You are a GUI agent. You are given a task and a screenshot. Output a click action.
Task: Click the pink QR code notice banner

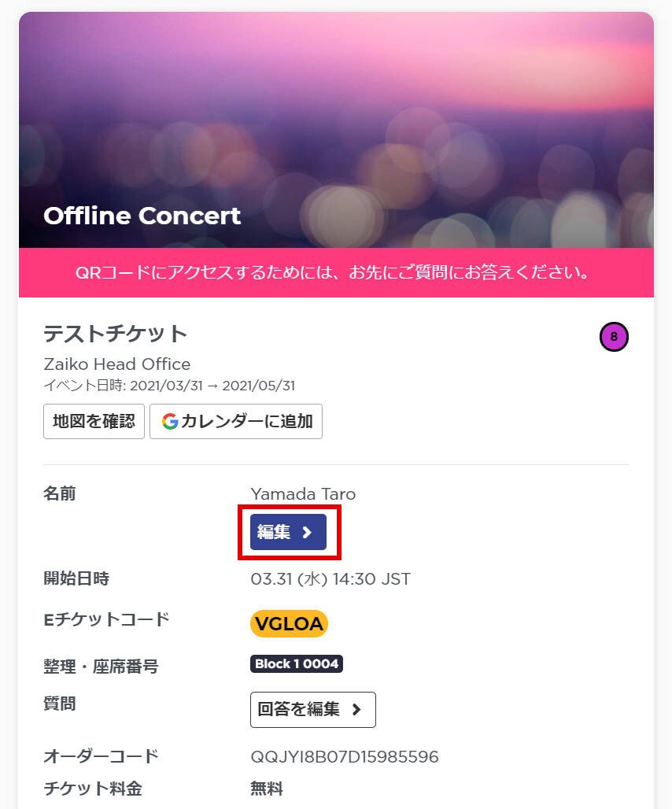pos(336,273)
